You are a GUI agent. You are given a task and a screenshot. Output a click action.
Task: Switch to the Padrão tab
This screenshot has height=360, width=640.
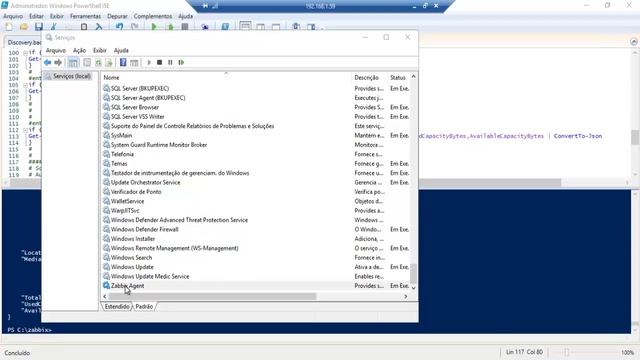coord(144,307)
